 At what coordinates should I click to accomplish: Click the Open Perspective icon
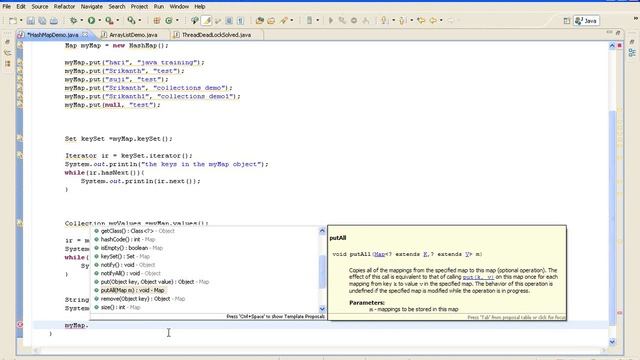click(567, 21)
